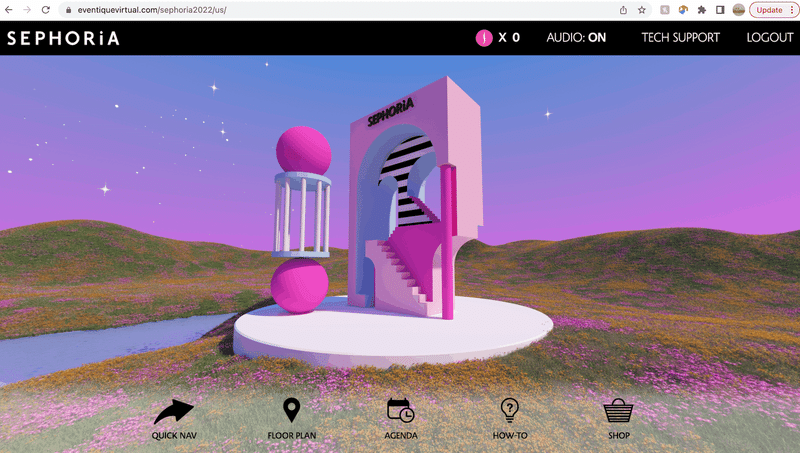Click the Chrome profile avatar

coord(738,10)
